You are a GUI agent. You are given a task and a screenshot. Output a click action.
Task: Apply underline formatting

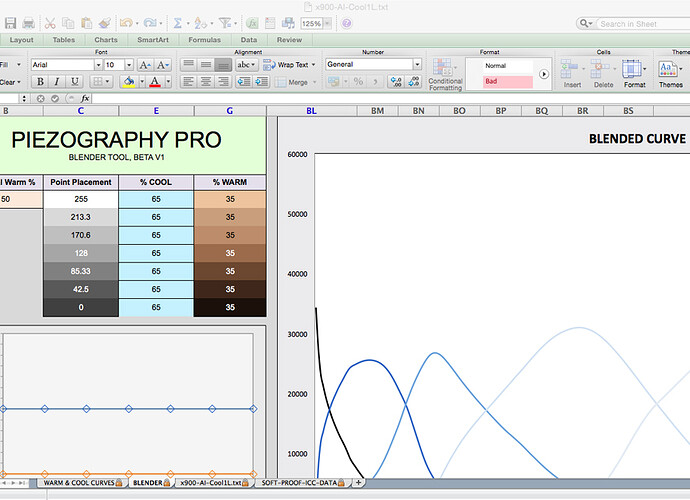[x=74, y=81]
